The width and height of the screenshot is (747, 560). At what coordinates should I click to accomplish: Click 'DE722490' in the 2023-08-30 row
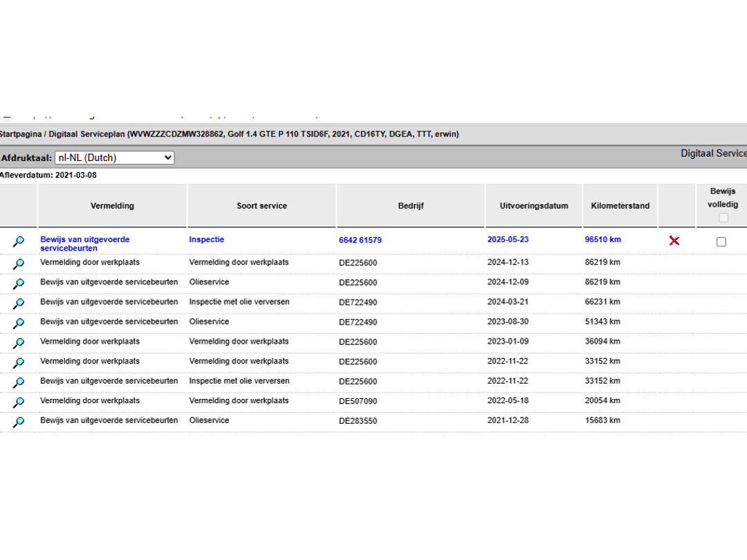[x=358, y=322]
